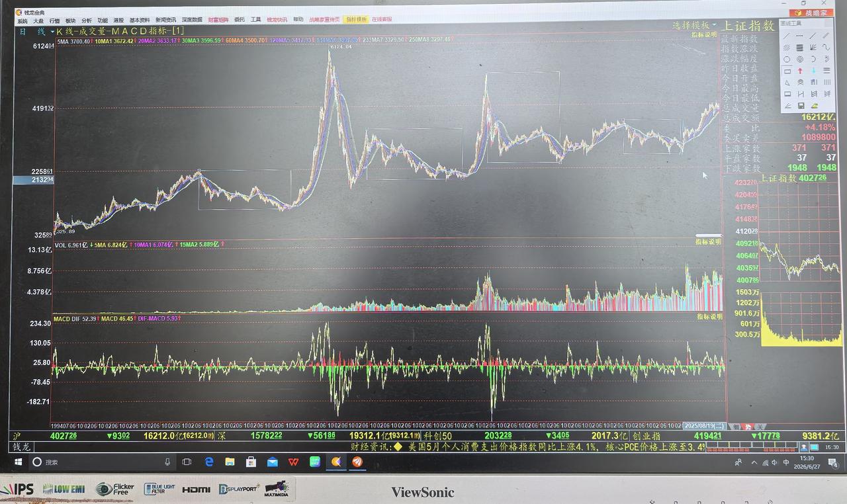Viewport: 847px width, 504px height.
Task: Click 指标说明 link in the MACD panel
Action: tap(709, 317)
